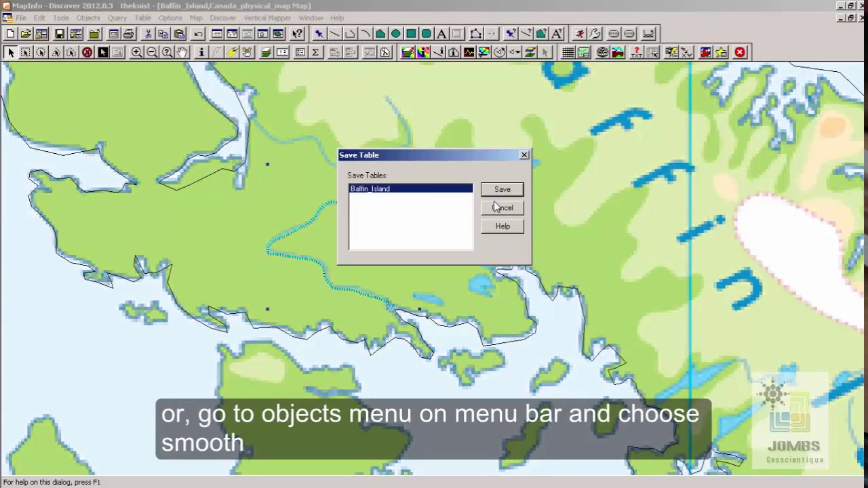Screen dimensions: 868x488
Task: Click the Undo arrow icon
Action: click(199, 34)
